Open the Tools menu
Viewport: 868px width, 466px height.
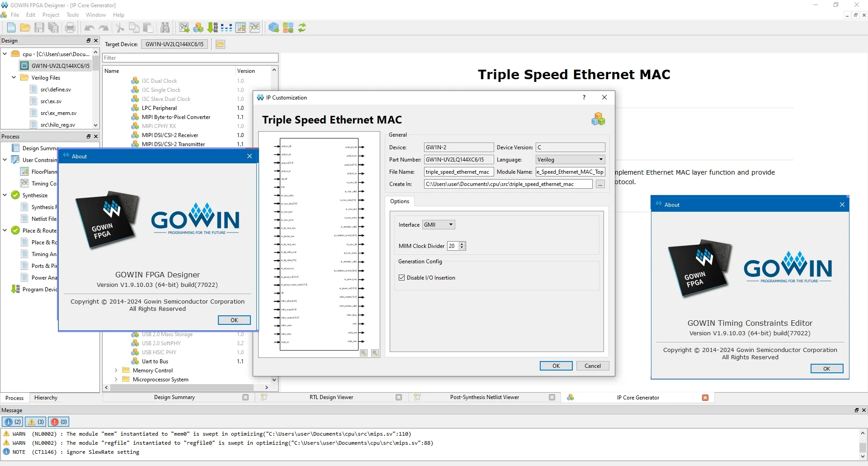72,15
